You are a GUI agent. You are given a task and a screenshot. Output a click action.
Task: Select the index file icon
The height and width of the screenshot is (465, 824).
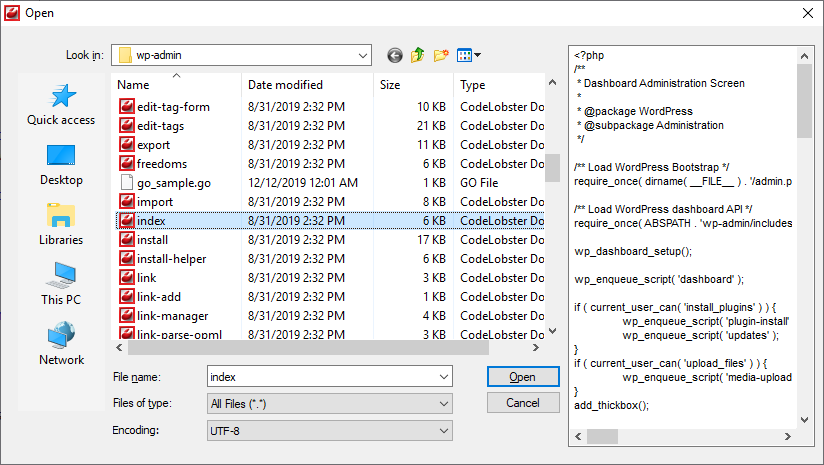(x=127, y=221)
